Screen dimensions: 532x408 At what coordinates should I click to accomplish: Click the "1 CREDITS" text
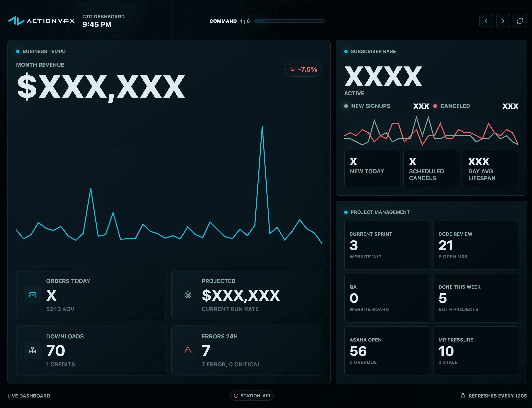click(x=61, y=364)
